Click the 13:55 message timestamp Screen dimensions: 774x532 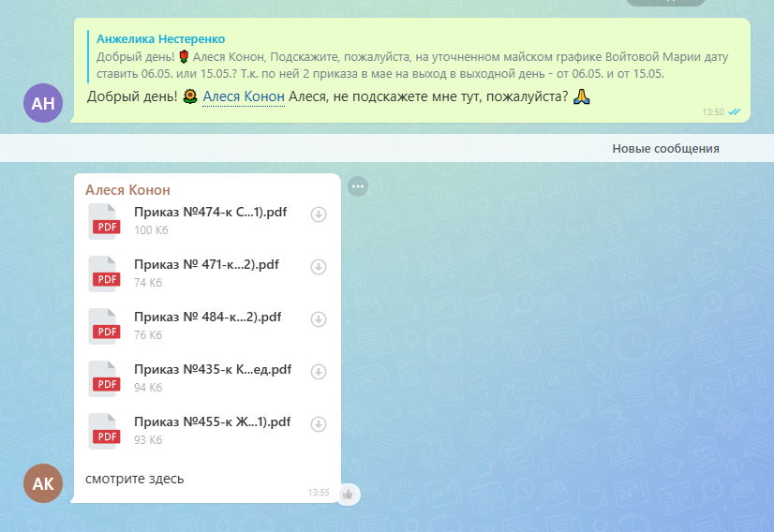click(319, 492)
